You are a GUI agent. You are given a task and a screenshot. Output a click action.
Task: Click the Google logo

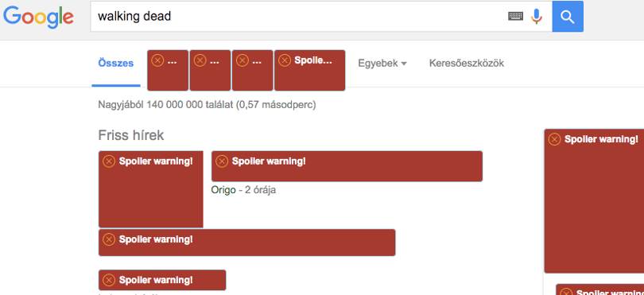coord(39,17)
